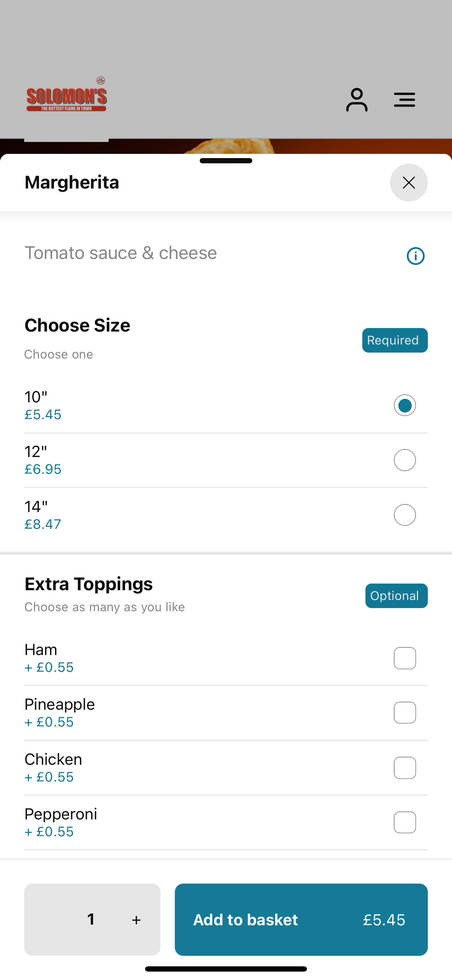452x980 pixels.
Task: Show allergen info for Margherita
Action: (416, 256)
